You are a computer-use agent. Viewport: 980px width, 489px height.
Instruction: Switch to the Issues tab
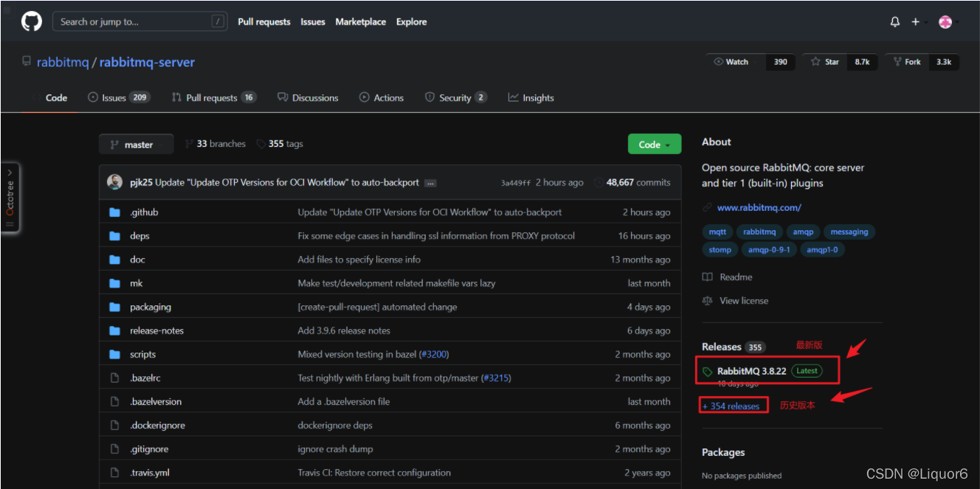tap(119, 97)
